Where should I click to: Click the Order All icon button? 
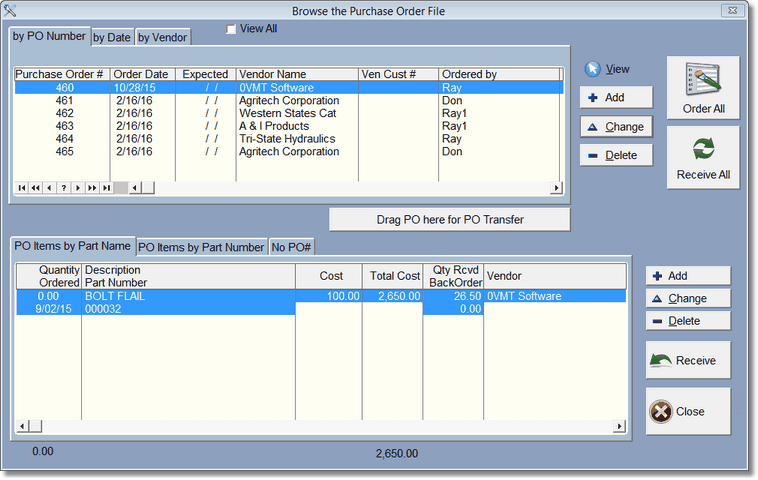[x=703, y=81]
